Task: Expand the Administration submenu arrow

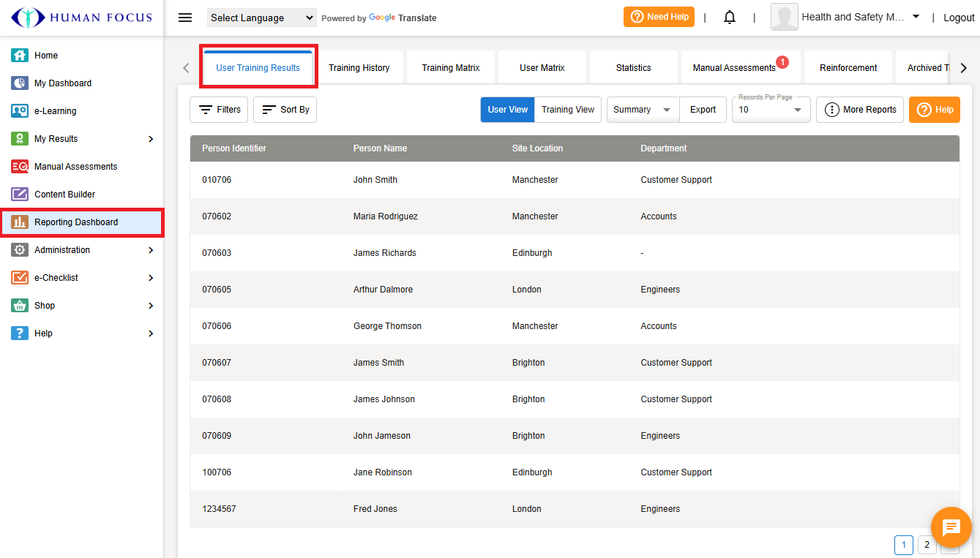Action: tap(151, 250)
